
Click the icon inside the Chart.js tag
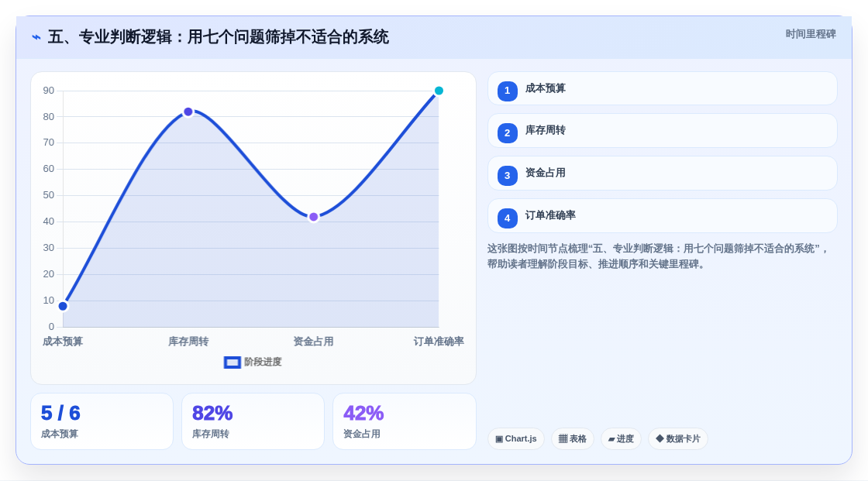click(499, 439)
